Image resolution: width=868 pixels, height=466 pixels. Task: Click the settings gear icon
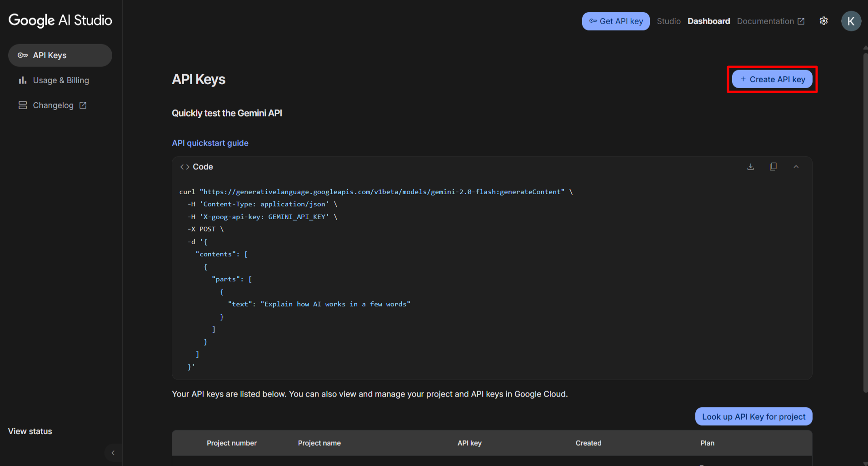[x=823, y=21]
